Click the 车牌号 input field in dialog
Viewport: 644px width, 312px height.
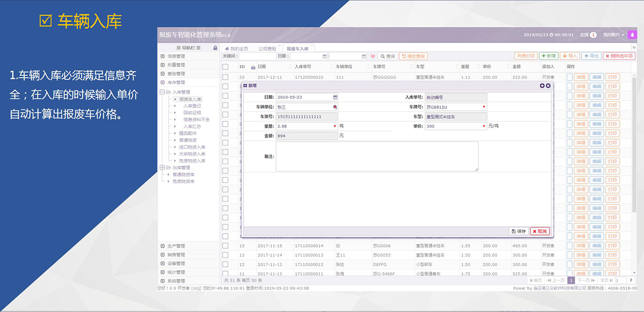pos(456,107)
